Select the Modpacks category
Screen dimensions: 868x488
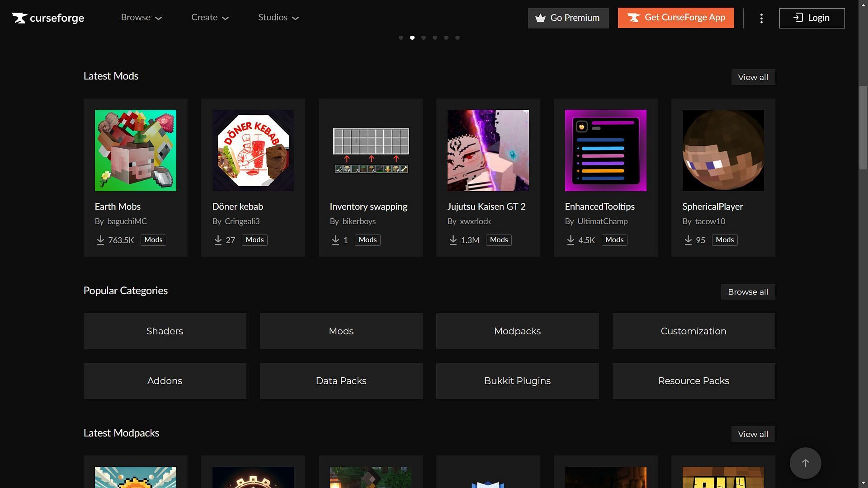[518, 331]
